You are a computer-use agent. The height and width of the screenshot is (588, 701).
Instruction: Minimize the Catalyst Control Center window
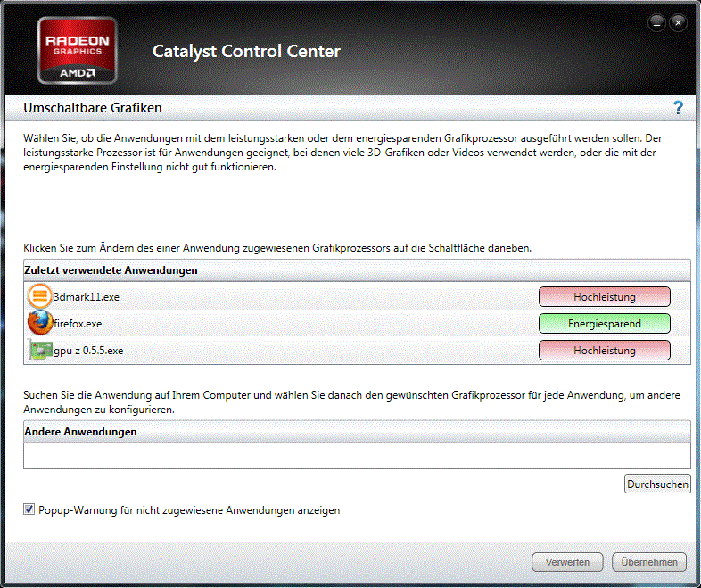pos(656,23)
